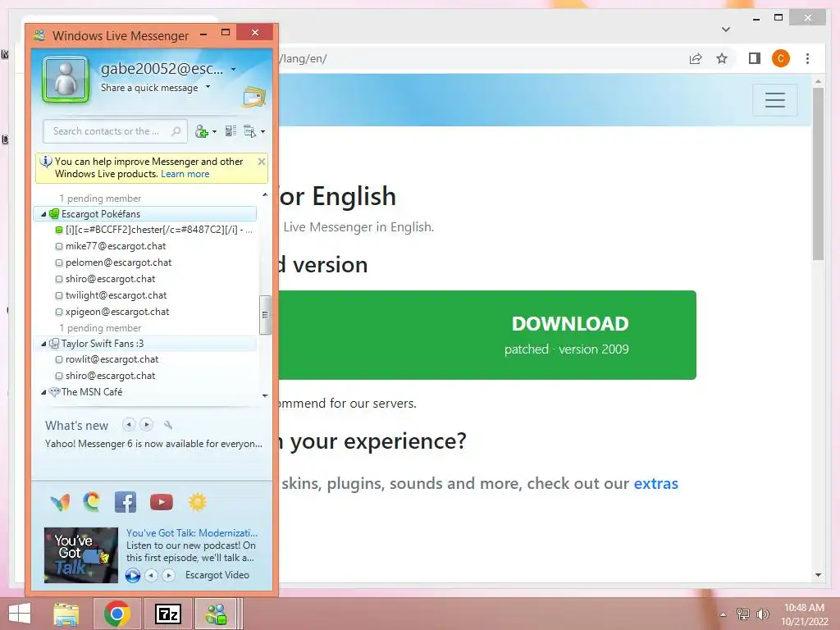Toggle the Chrome side panel icon
Screen dimensions: 840x630
coord(755,58)
